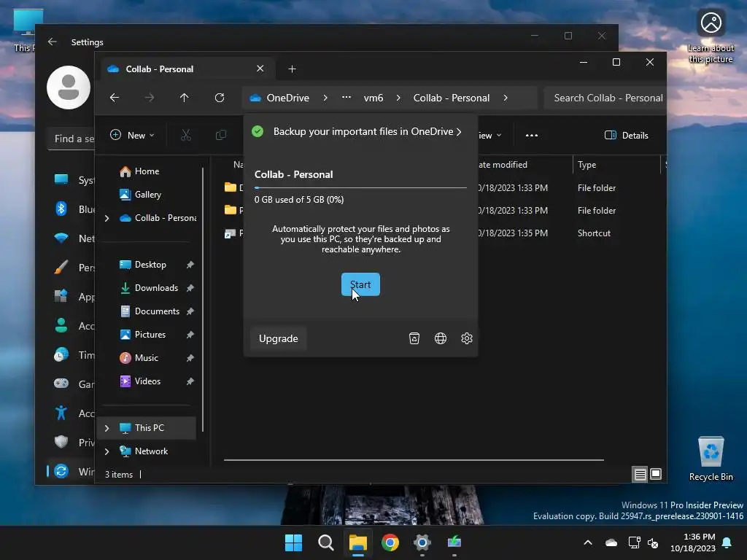The height and width of the screenshot is (560, 747).
Task: Click pin icon next to Videos
Action: pos(190,381)
